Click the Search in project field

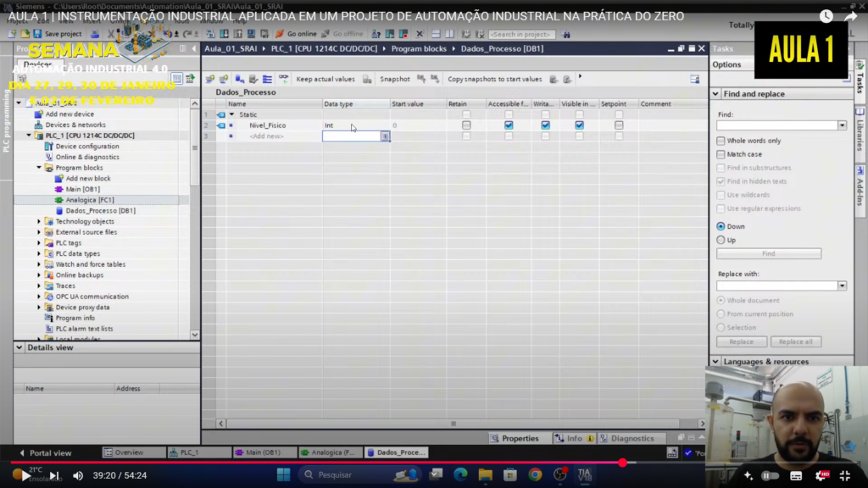[522, 34]
